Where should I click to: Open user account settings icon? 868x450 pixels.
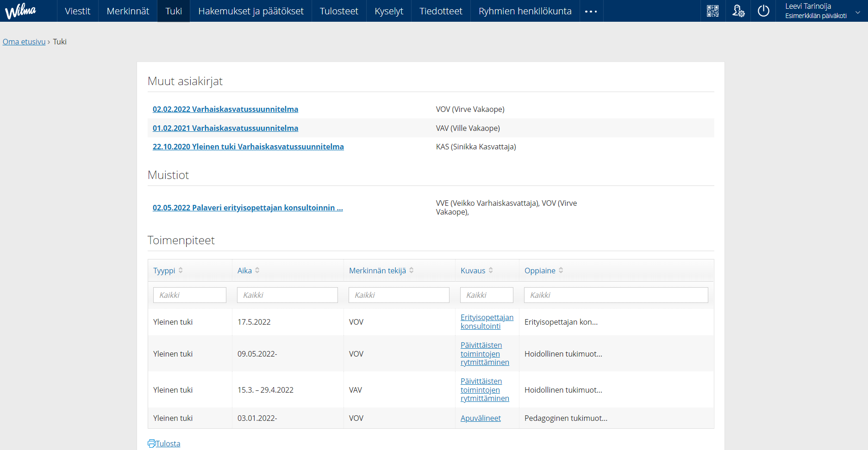click(x=738, y=11)
